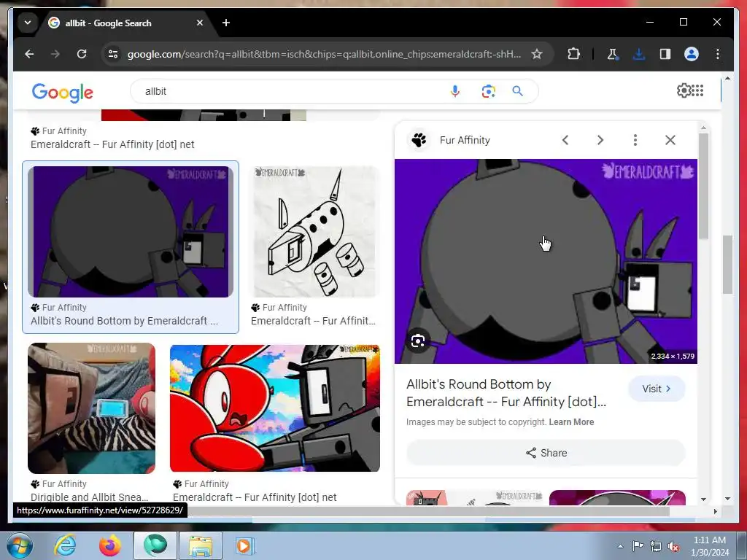Screen dimensions: 747x560
Task: Start voice search with the microphone
Action: [455, 91]
